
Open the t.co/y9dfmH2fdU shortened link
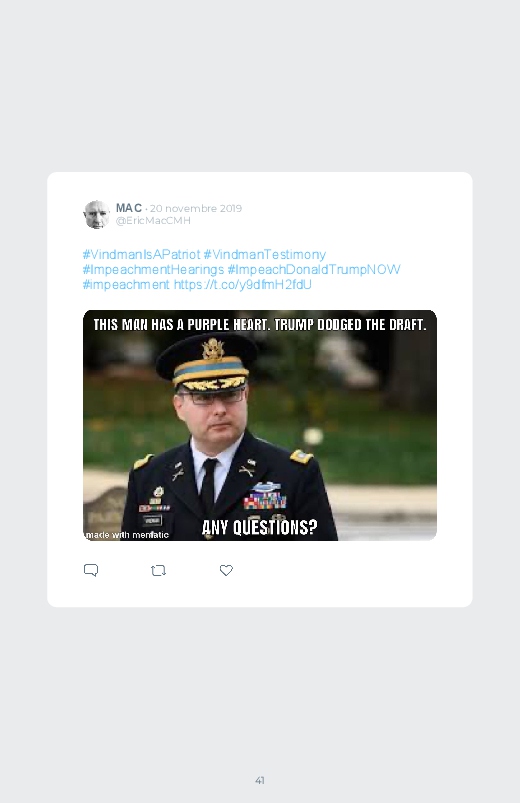coord(242,284)
